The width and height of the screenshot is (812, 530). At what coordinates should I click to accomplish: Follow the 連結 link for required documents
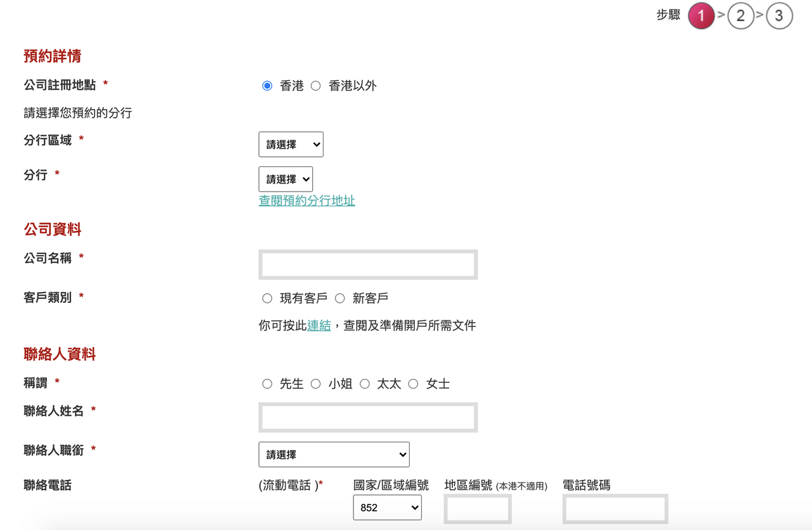click(x=318, y=326)
